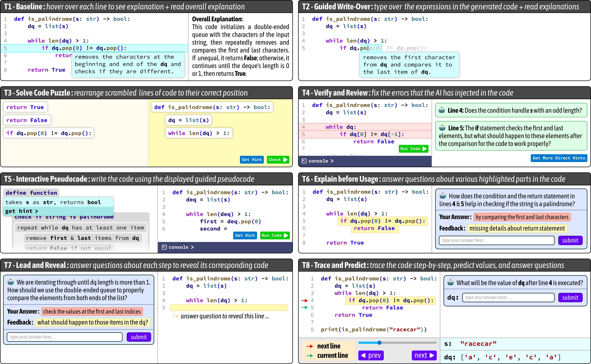
Task: Select the 'if dq.pop(0) != dq.pop():' puzzle block
Action: tap(49, 133)
